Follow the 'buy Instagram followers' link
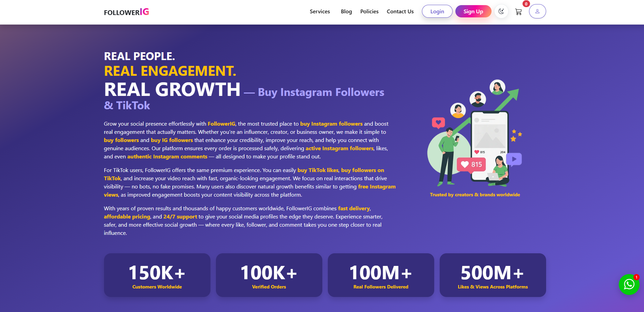 (x=331, y=124)
